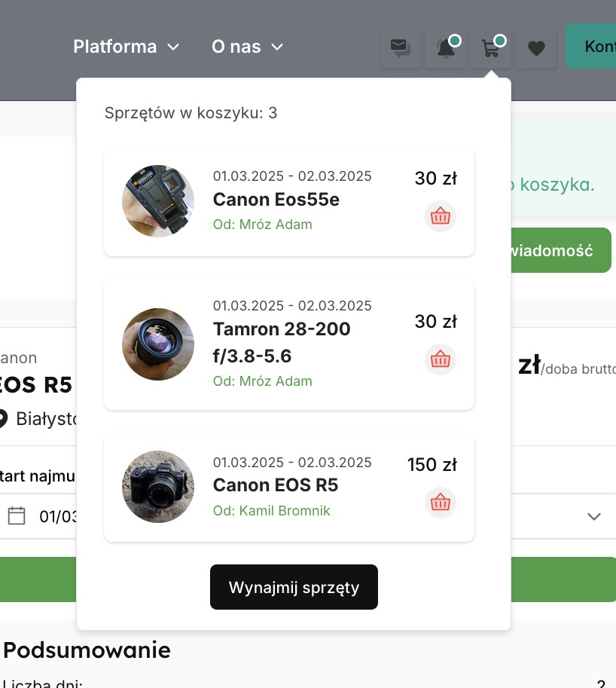Toggle the shopping cart icon

coord(491,48)
